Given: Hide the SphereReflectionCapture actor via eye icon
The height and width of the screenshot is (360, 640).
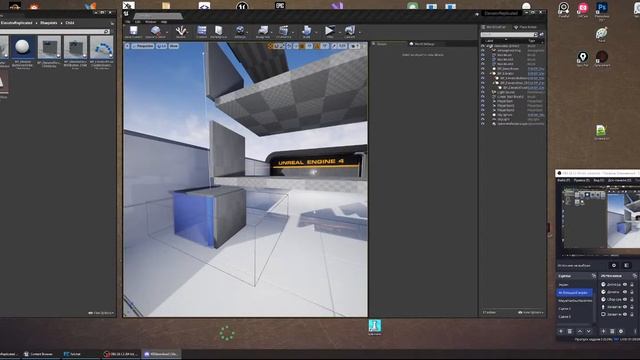Looking at the screenshot, I should [x=483, y=124].
